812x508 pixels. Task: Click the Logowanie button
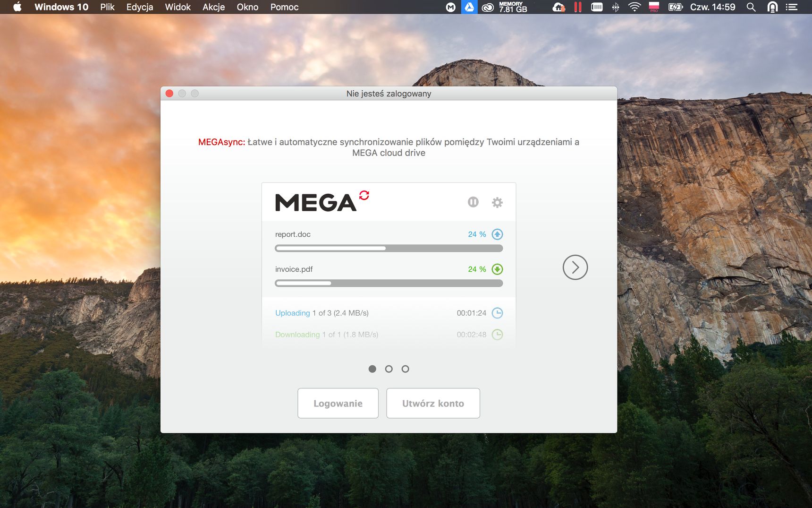338,403
